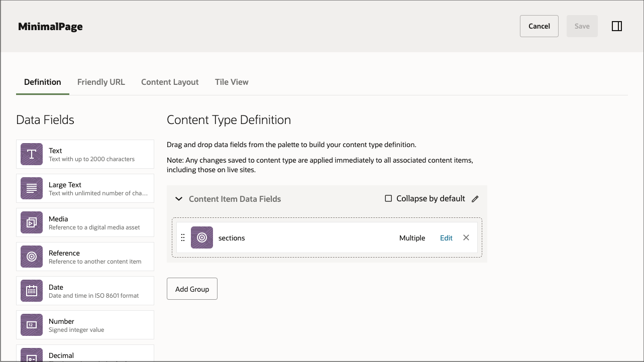This screenshot has width=644, height=362.
Task: Enable the Collapse by default checkbox
Action: coord(388,198)
